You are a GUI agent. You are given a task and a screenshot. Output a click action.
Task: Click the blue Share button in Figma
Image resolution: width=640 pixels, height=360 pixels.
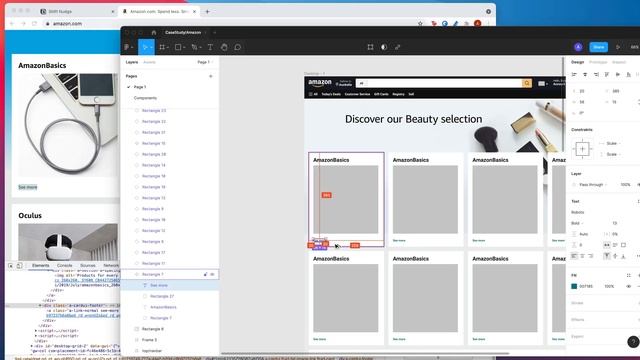coord(598,47)
